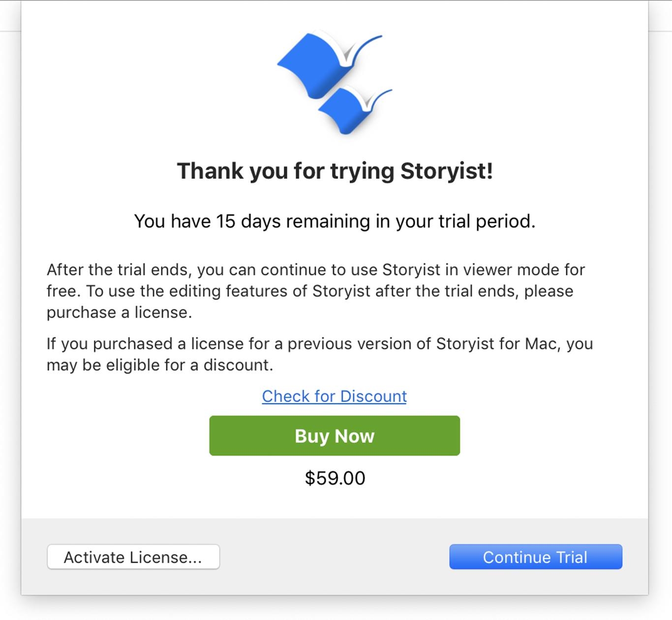Click the paragraph about previous version discount
The width and height of the screenshot is (672, 620).
click(320, 354)
